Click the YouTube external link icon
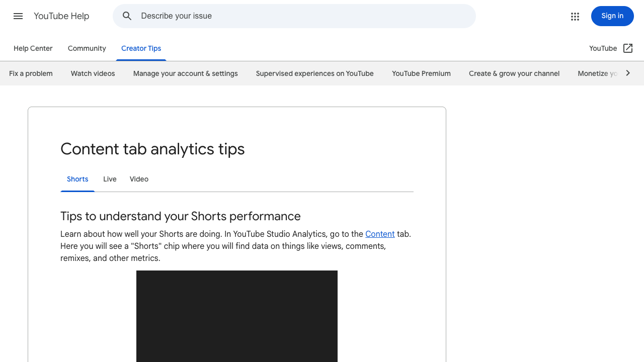This screenshot has height=362, width=644. pos(628,48)
